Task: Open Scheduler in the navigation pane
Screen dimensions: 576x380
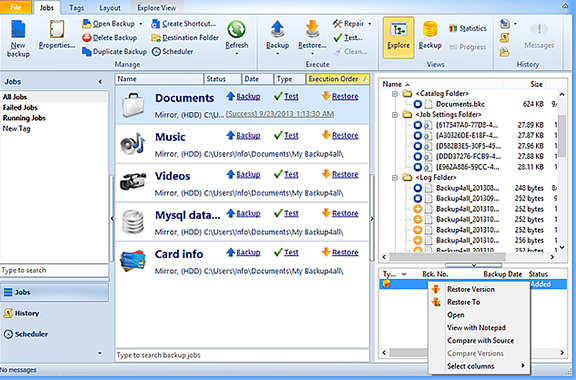Action: [x=26, y=334]
